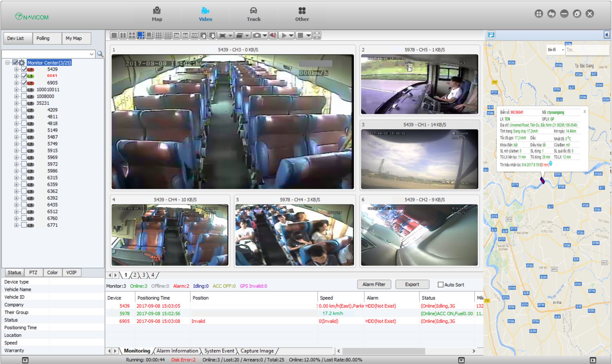
Task: Enable the Auto Sort checkbox
Action: pyautogui.click(x=440, y=284)
